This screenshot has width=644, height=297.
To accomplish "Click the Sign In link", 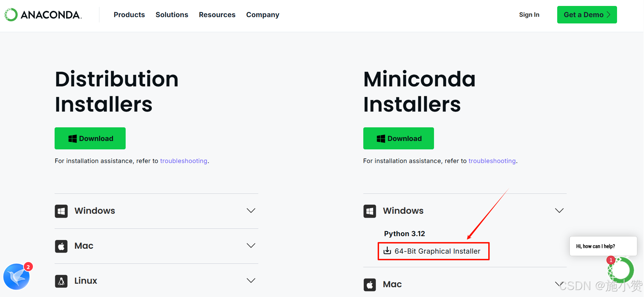I will pos(529,15).
